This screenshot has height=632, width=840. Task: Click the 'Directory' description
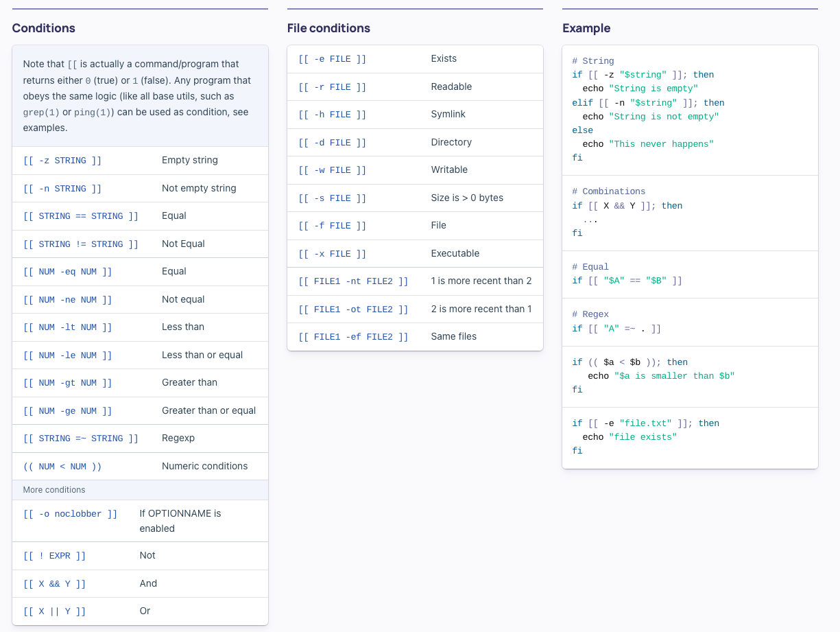tap(451, 142)
